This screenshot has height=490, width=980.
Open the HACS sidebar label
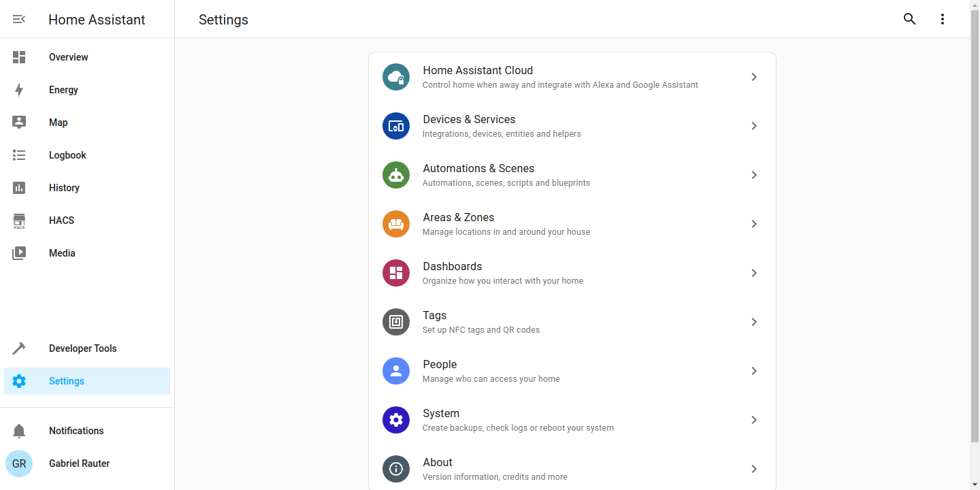[61, 220]
